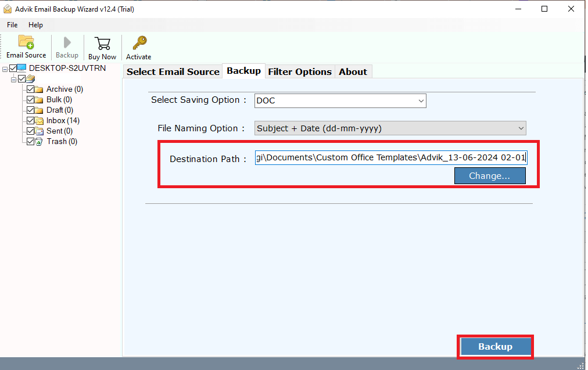Maximize the Advik window
588x370 pixels.
(x=544, y=9)
